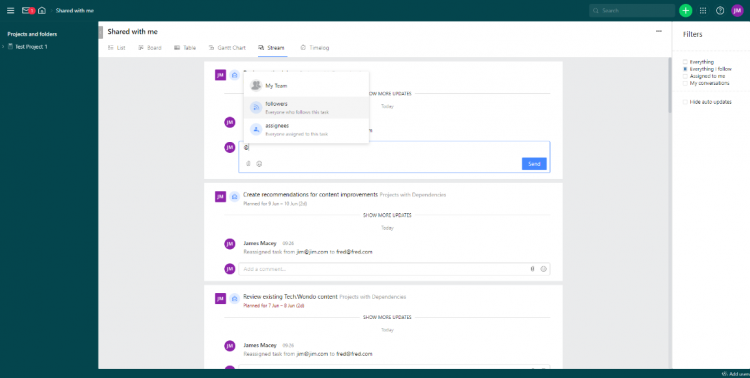Select followers from mention dropdown

(306, 108)
